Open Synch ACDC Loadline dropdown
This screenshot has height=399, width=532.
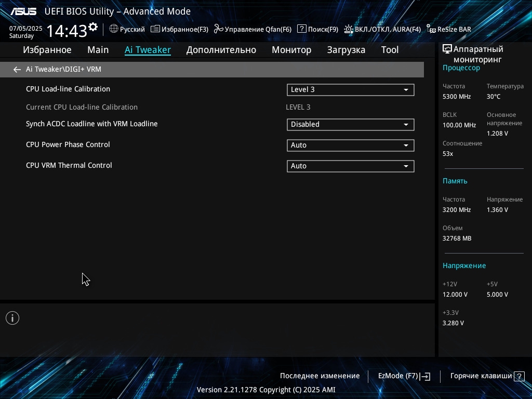pyautogui.click(x=351, y=125)
